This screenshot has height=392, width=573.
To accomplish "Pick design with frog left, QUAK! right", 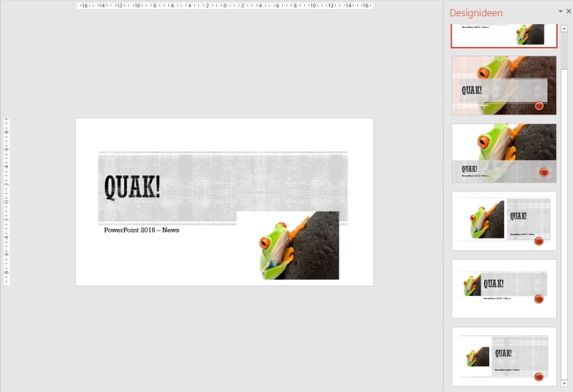I will [504, 221].
